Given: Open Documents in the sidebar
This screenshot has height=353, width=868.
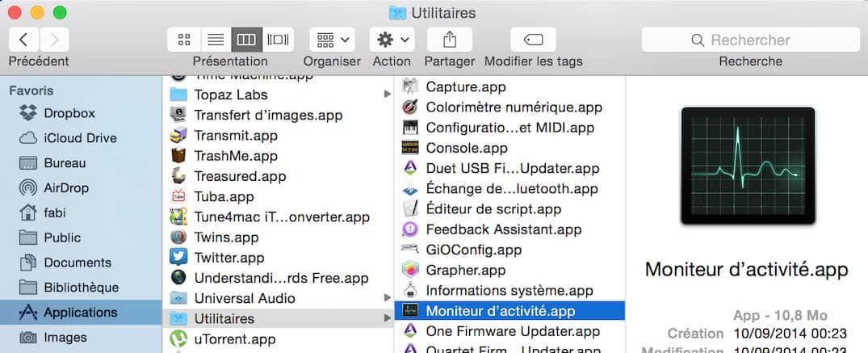Looking at the screenshot, I should coord(81,262).
